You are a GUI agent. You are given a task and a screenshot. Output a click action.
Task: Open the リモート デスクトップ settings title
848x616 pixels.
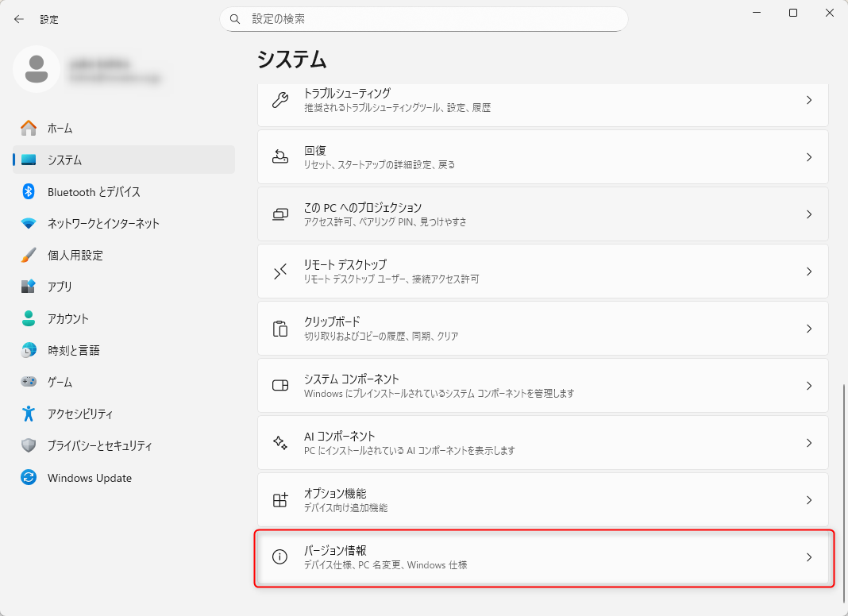pos(345,264)
